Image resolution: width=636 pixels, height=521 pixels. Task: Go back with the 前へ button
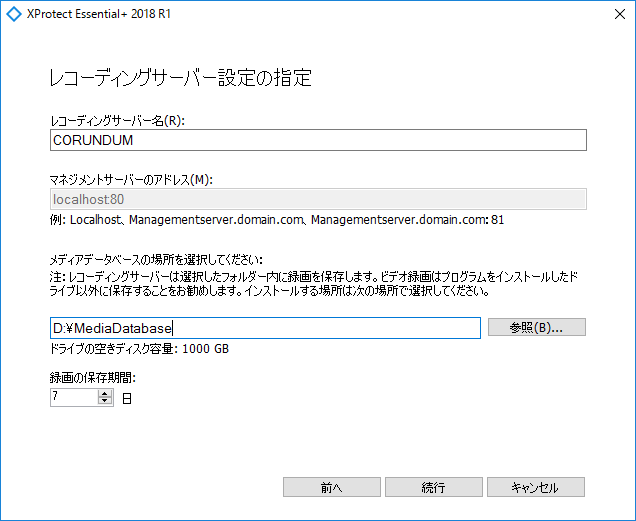331,487
